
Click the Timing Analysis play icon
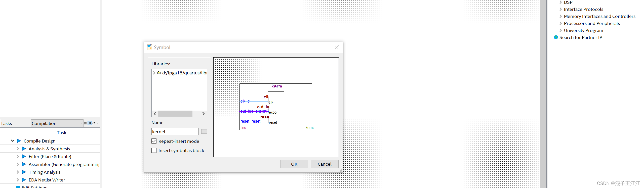pyautogui.click(x=24, y=172)
